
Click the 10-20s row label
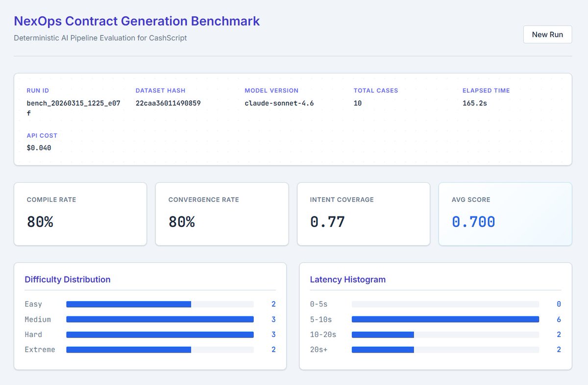(x=323, y=335)
